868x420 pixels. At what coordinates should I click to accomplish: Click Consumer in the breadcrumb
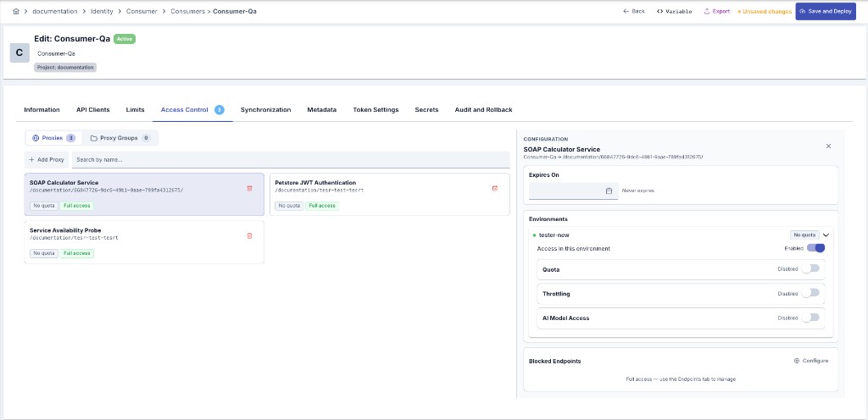point(142,11)
